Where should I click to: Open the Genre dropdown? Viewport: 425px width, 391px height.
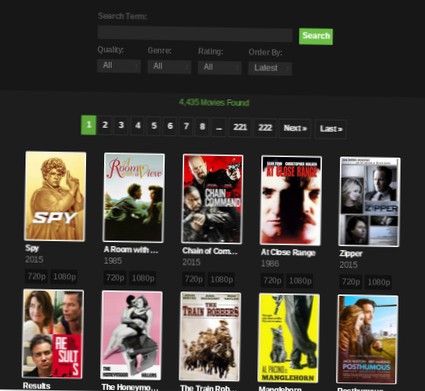point(169,67)
